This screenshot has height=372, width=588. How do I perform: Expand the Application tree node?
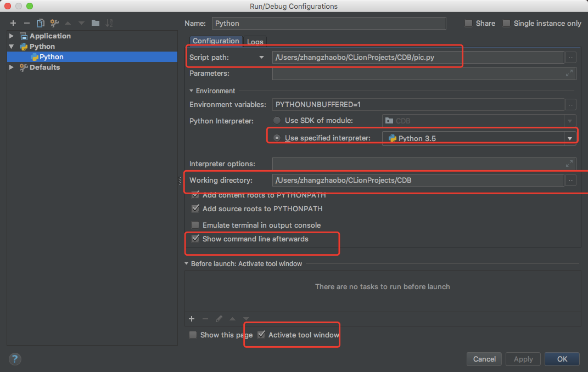click(x=11, y=36)
